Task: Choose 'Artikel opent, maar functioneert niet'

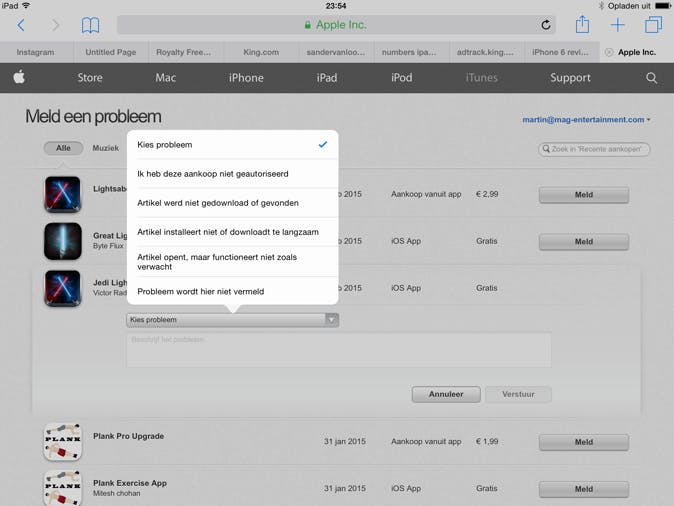Action: pyautogui.click(x=233, y=262)
